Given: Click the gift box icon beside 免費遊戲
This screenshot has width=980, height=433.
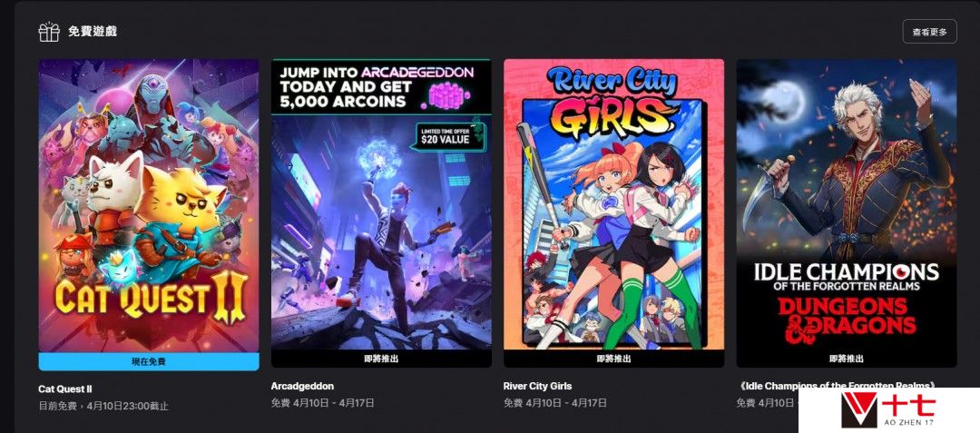Looking at the screenshot, I should pos(49,31).
